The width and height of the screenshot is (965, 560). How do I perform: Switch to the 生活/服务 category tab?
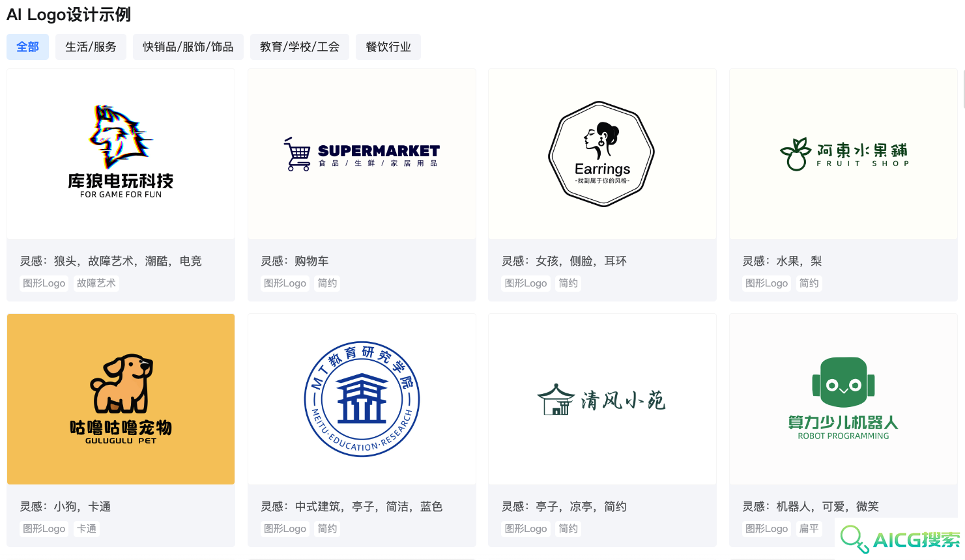91,47
